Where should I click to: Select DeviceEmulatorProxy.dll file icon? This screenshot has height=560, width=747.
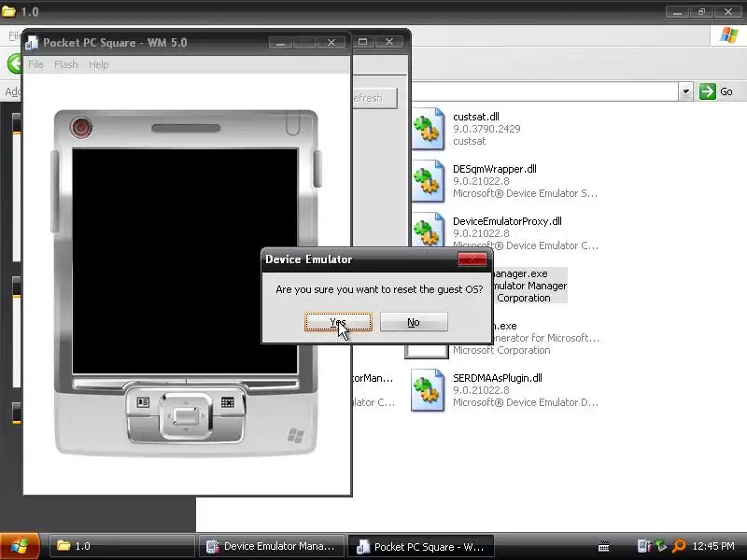tap(428, 230)
